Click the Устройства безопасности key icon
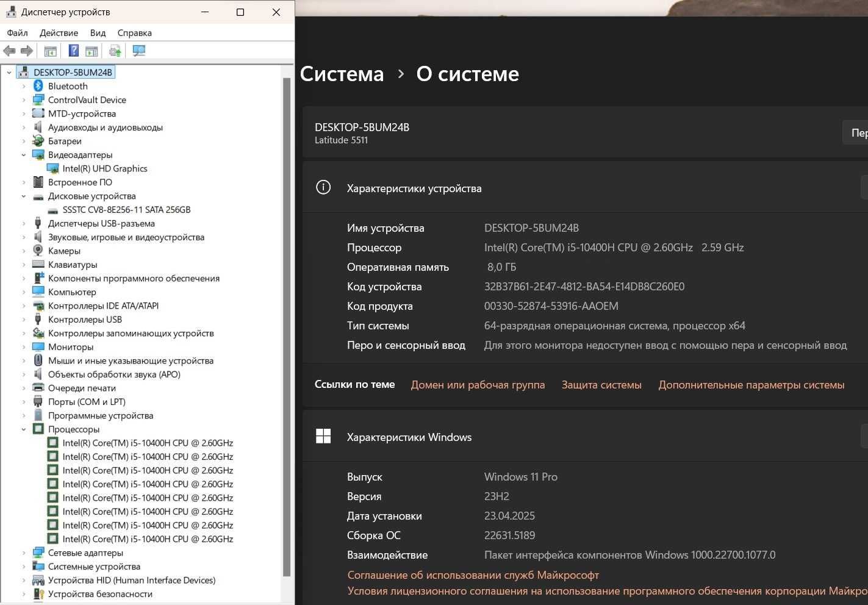Screen dimensions: 868x605 click(38, 593)
